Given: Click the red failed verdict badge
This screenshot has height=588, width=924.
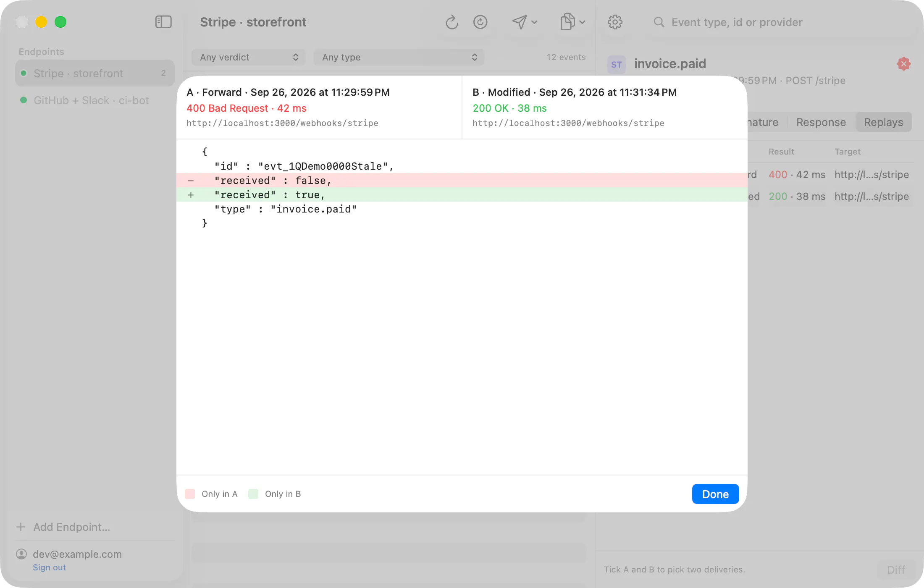Looking at the screenshot, I should click(903, 64).
